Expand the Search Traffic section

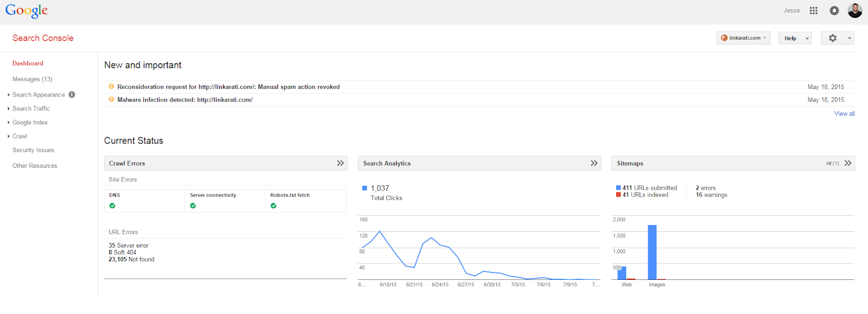pos(31,109)
